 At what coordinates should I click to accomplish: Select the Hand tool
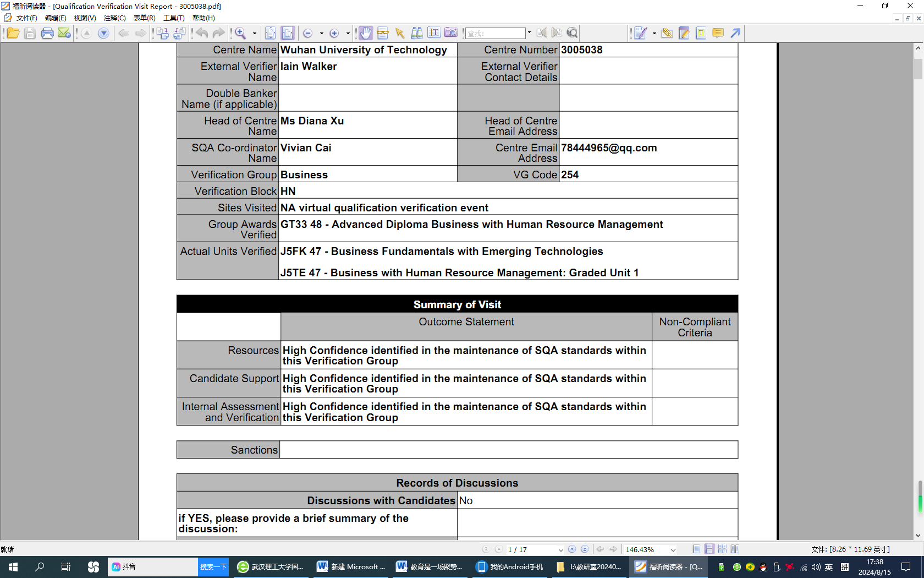pyautogui.click(x=366, y=34)
